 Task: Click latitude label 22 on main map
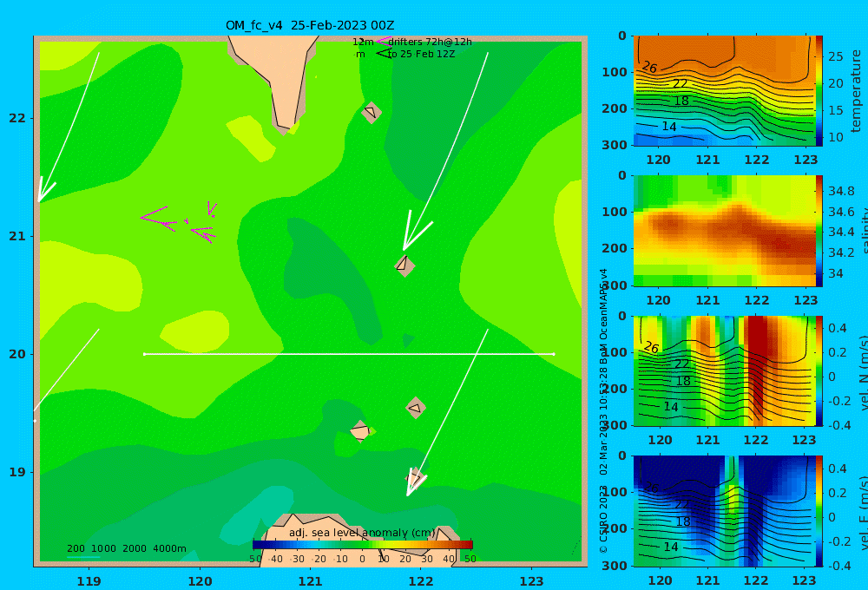click(x=17, y=119)
